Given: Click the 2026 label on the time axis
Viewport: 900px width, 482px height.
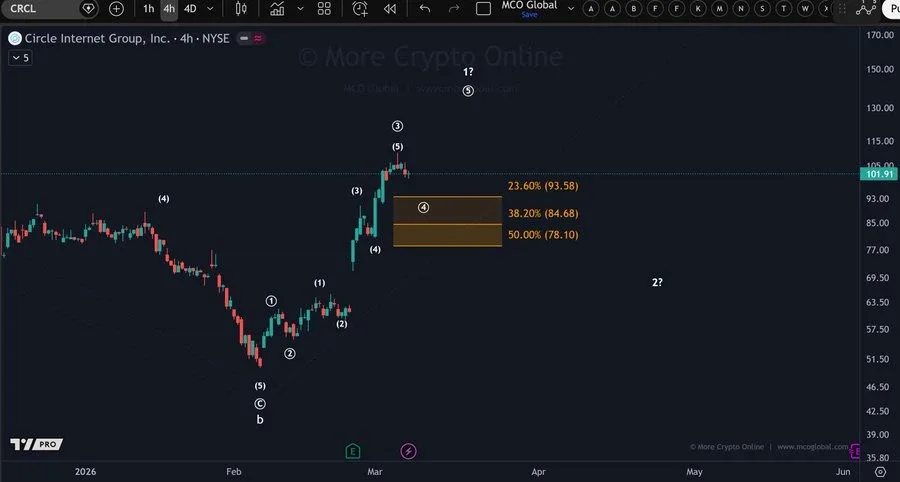Looking at the screenshot, I should pos(86,472).
